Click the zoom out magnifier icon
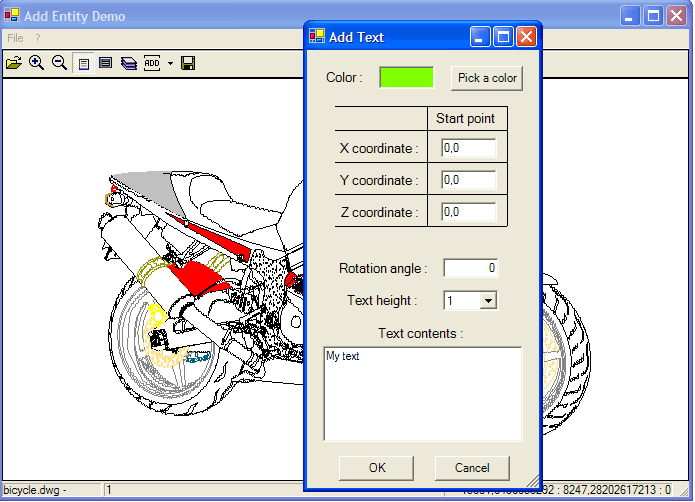695x502 pixels. [59, 63]
